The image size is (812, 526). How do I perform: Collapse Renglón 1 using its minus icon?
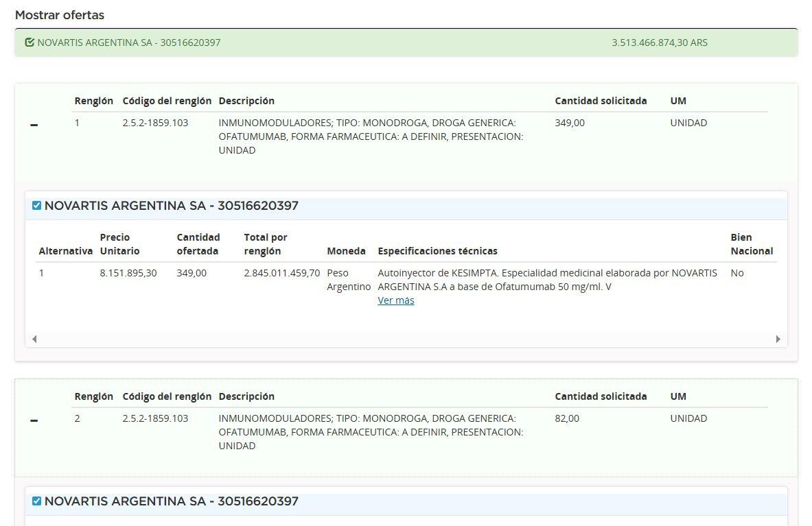(x=34, y=125)
